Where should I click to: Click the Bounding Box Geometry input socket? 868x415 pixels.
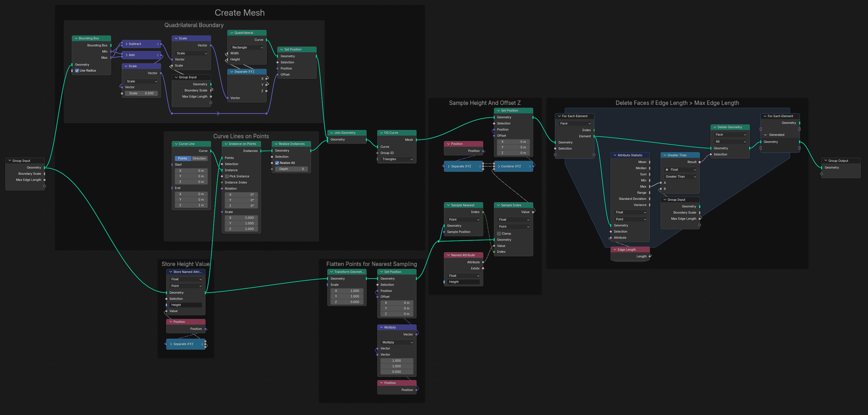pyautogui.click(x=72, y=65)
